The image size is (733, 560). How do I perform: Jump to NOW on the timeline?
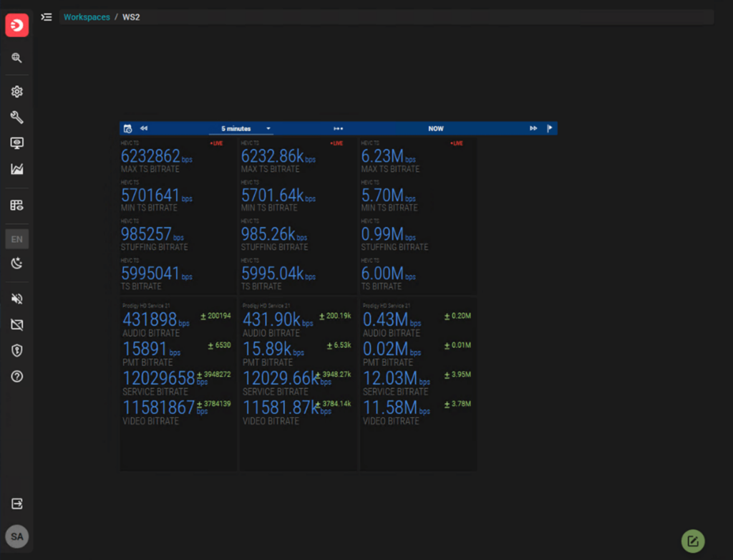[436, 129]
